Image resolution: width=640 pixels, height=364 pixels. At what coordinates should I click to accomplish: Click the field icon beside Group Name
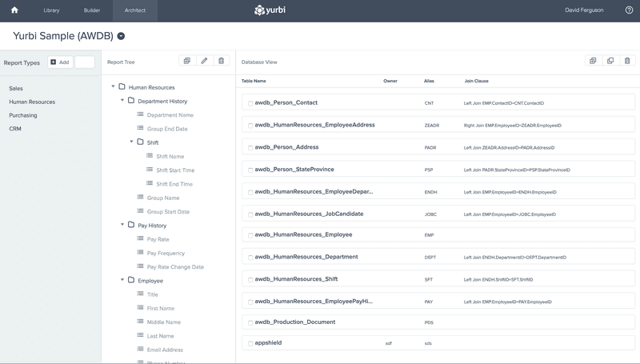140,197
